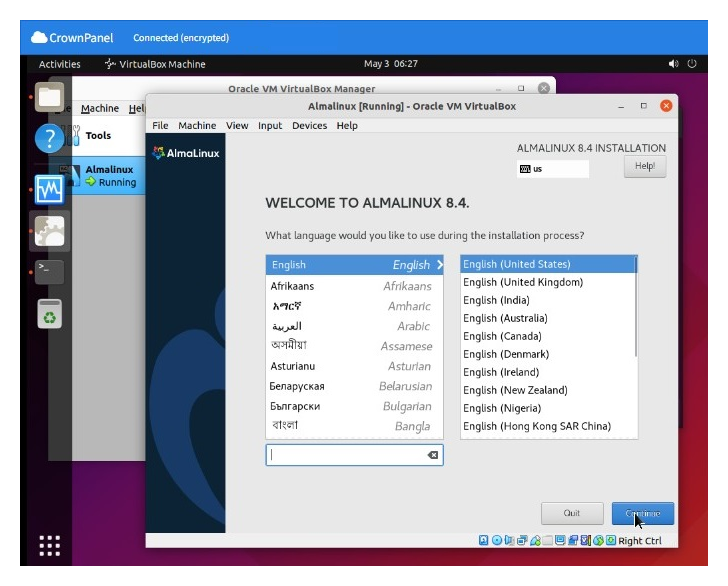Open the Machine menu of the VM window
Screen dimensions: 728x586
(x=197, y=125)
